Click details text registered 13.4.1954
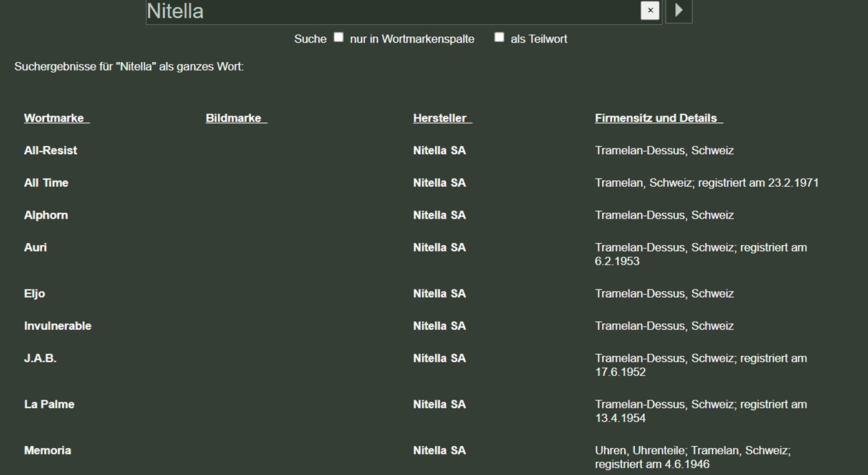 [x=701, y=412]
